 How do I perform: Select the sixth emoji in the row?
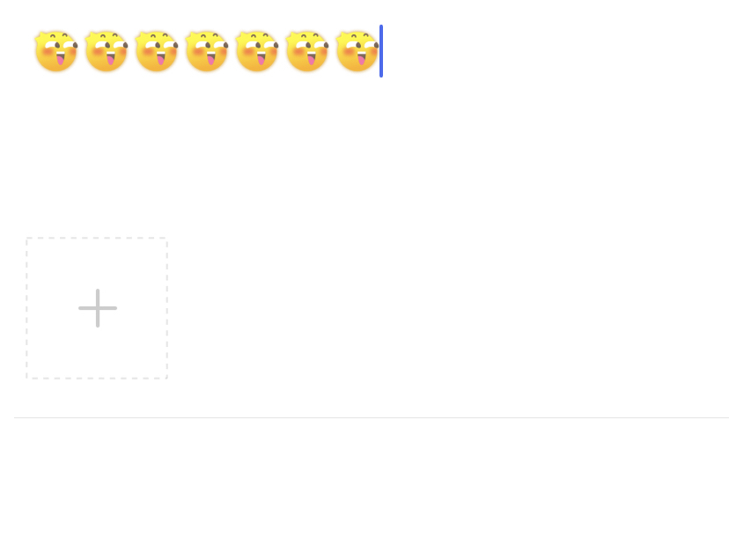pos(307,51)
